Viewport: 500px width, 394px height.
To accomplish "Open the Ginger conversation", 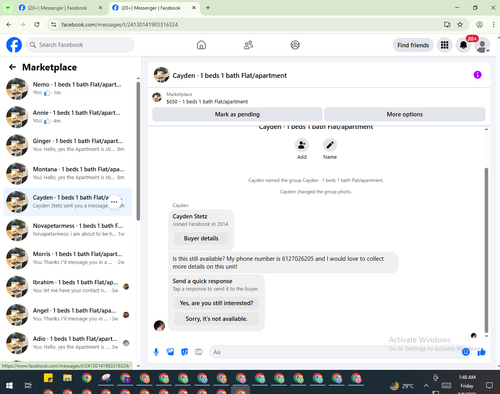I will pyautogui.click(x=68, y=145).
